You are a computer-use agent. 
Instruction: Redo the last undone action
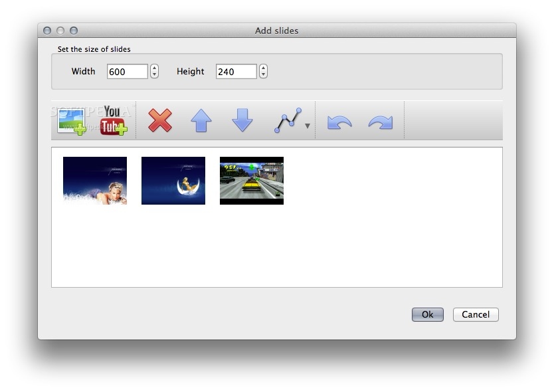click(381, 122)
